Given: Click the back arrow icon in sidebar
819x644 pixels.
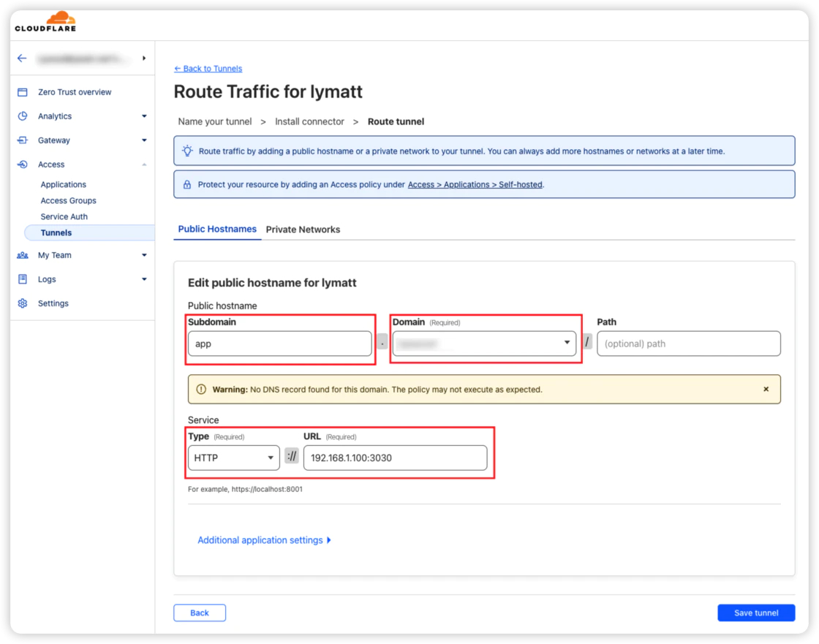Looking at the screenshot, I should 22,58.
